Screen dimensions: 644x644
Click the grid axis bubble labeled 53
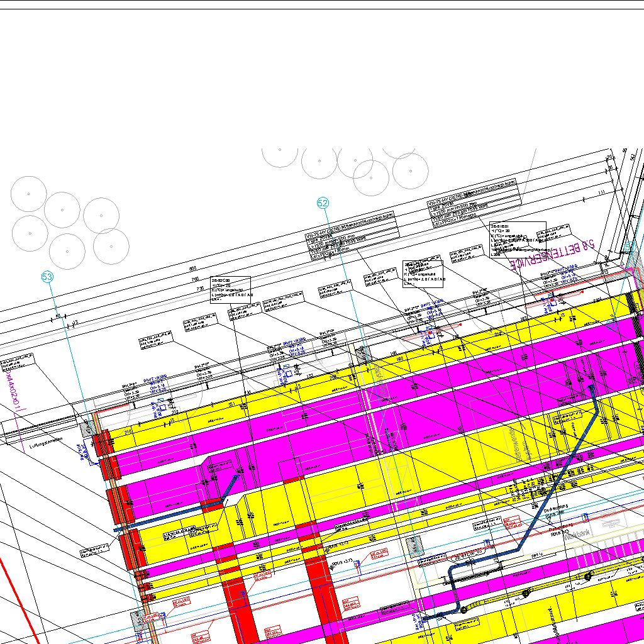click(47, 277)
